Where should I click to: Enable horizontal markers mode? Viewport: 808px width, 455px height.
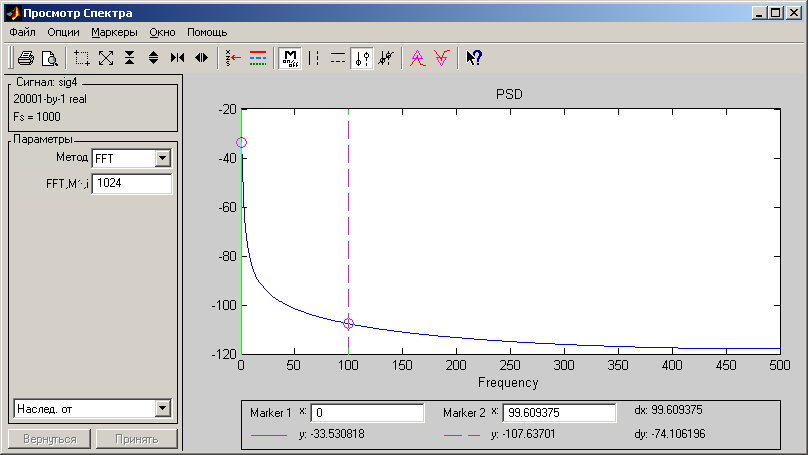point(338,58)
